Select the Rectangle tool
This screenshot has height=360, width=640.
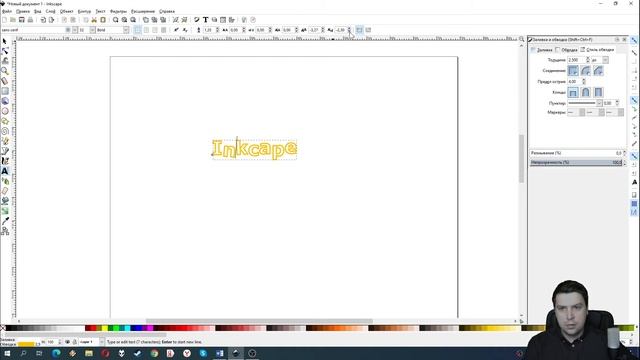[x=5, y=91]
